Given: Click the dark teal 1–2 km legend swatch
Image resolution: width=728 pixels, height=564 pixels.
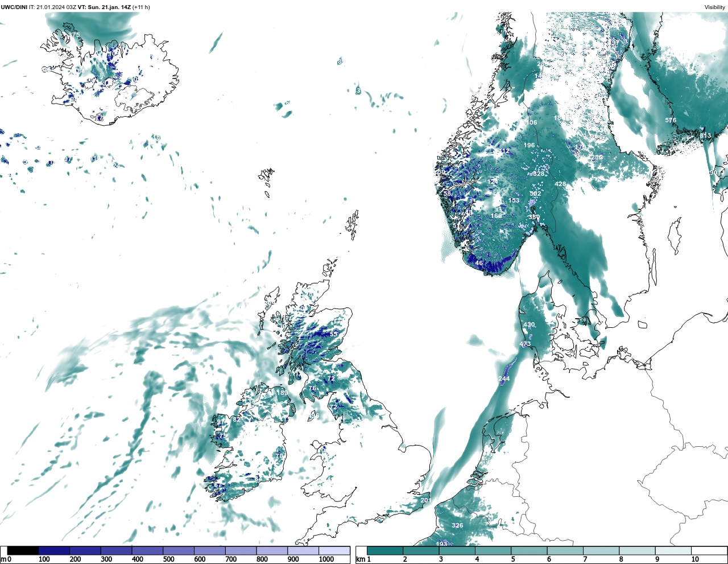Looking at the screenshot, I should point(385,550).
